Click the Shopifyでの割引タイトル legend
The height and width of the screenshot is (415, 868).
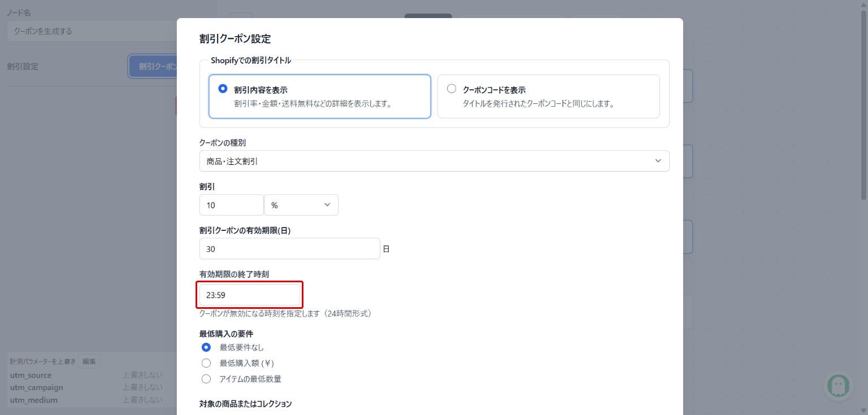pos(251,60)
